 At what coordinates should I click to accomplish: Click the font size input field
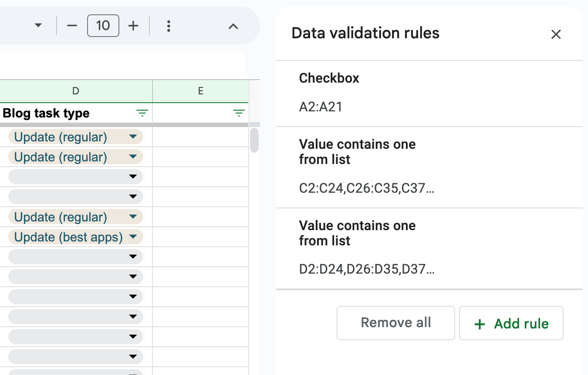(103, 26)
